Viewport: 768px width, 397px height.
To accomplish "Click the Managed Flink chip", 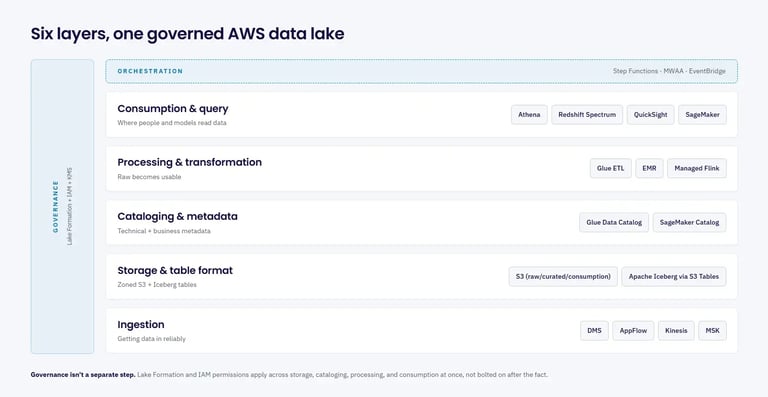I will point(697,168).
